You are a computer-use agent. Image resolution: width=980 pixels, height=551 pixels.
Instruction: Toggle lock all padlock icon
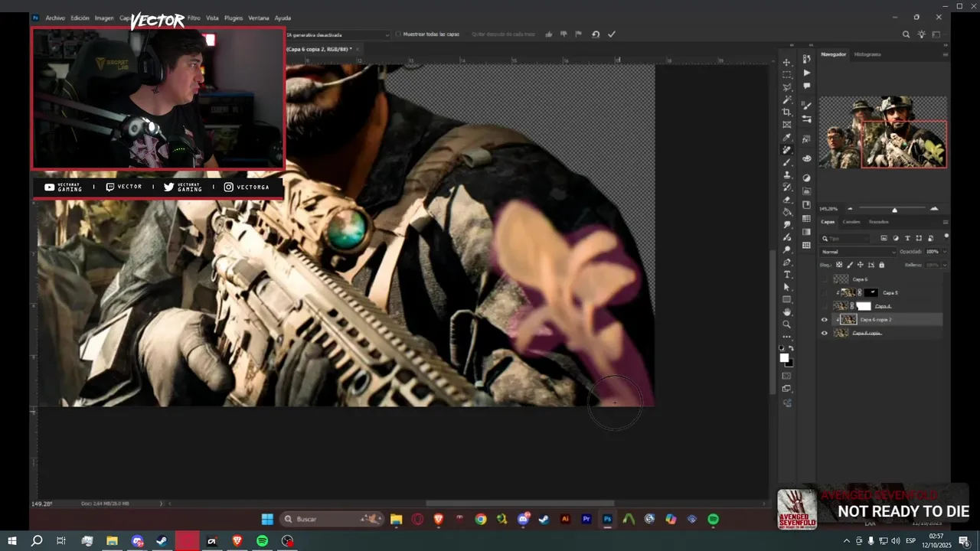click(881, 265)
